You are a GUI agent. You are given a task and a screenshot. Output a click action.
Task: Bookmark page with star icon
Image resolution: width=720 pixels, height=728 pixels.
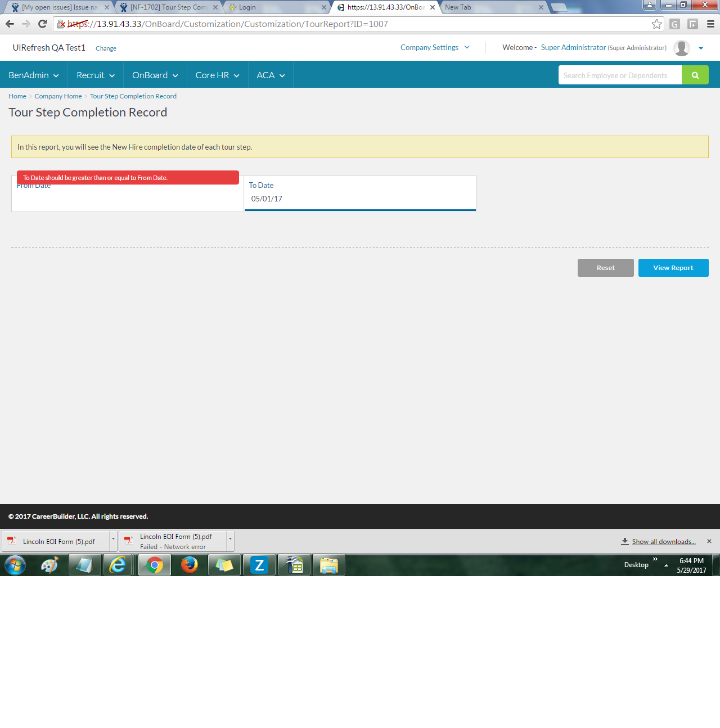[656, 24]
